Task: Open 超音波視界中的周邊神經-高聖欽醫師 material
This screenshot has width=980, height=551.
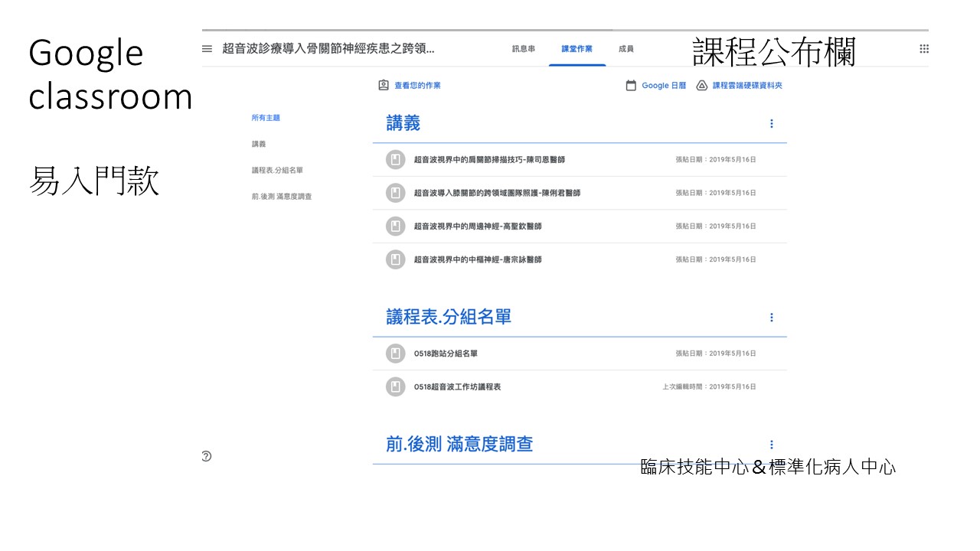Action: [477, 227]
